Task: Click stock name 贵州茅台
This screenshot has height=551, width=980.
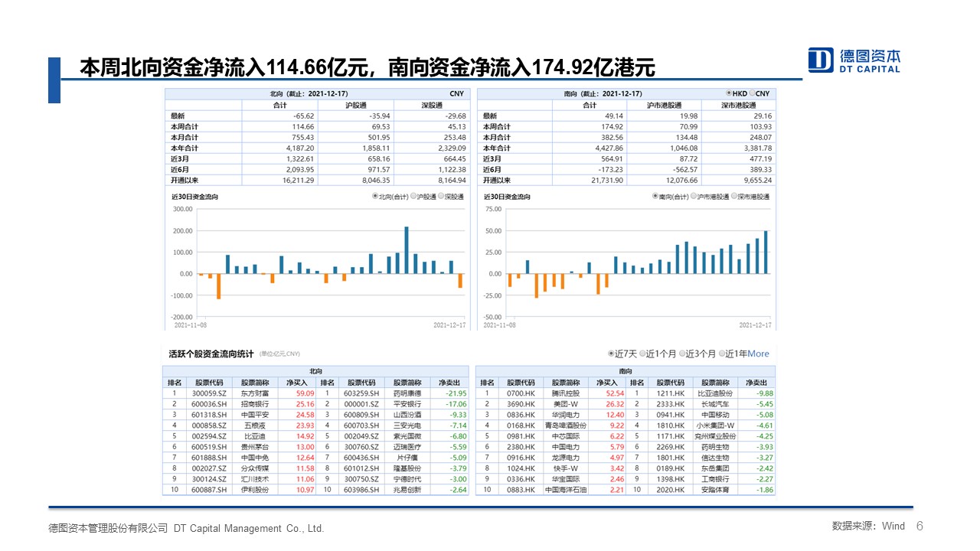Action: click(x=256, y=447)
